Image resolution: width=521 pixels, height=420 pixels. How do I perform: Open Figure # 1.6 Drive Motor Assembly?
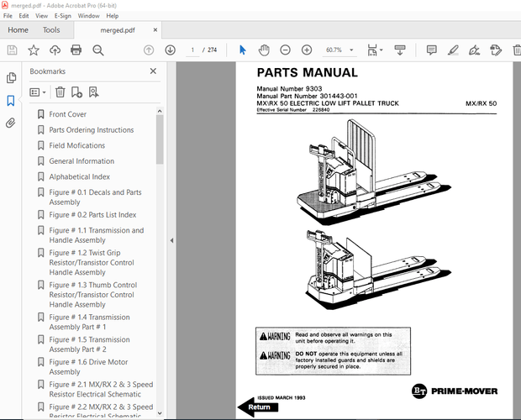(x=88, y=367)
